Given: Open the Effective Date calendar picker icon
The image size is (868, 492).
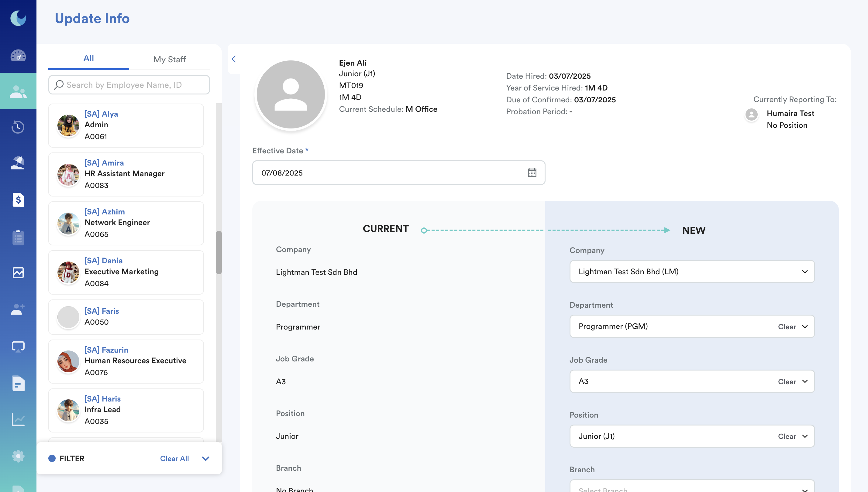Looking at the screenshot, I should click(x=532, y=173).
